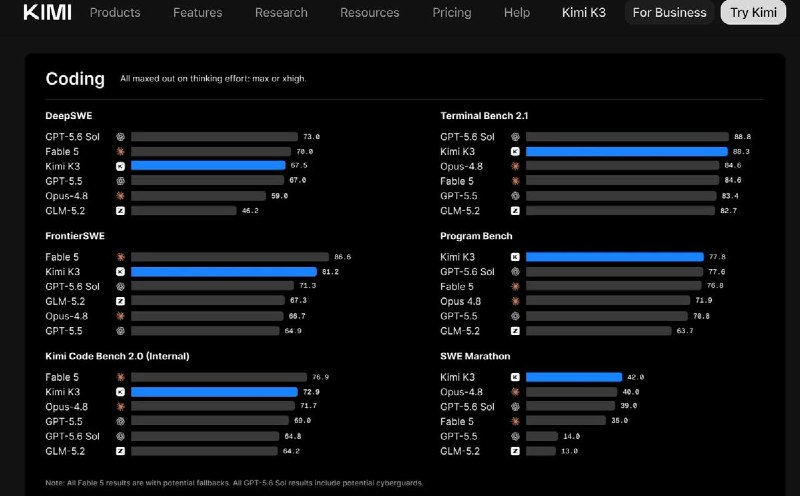The image size is (800, 496).
Task: Click the Kimi K3 icon in FrontierSWE
Action: 120,272
